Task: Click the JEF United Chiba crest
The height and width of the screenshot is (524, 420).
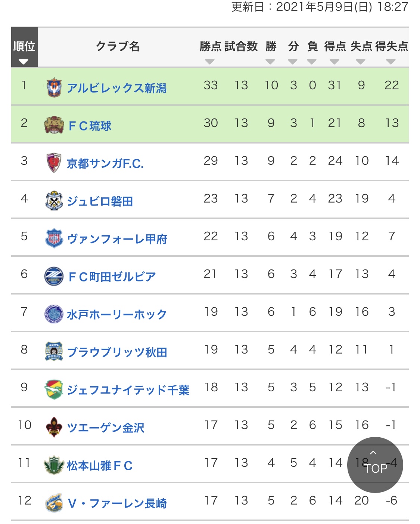Action: point(54,389)
